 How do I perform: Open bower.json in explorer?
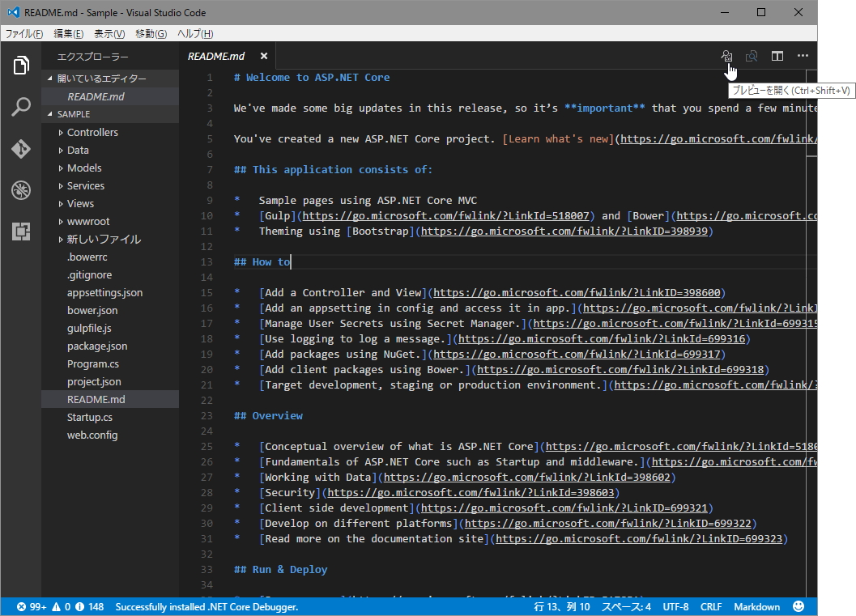point(110,311)
